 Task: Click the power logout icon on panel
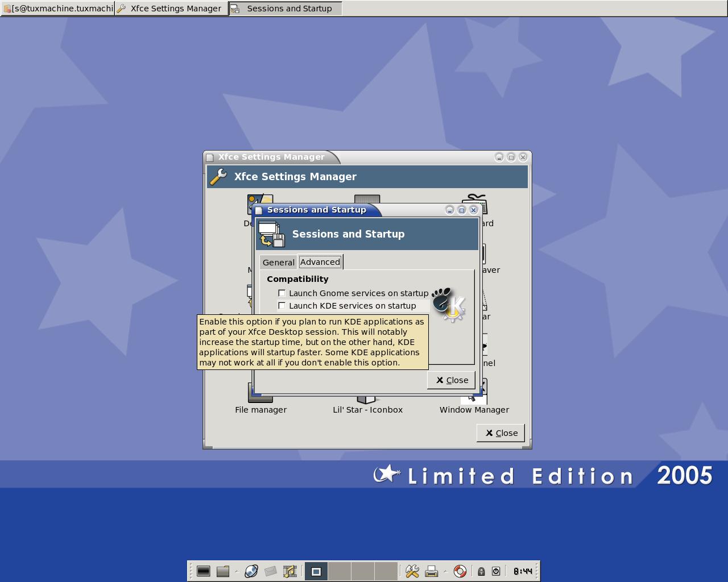pos(496,571)
